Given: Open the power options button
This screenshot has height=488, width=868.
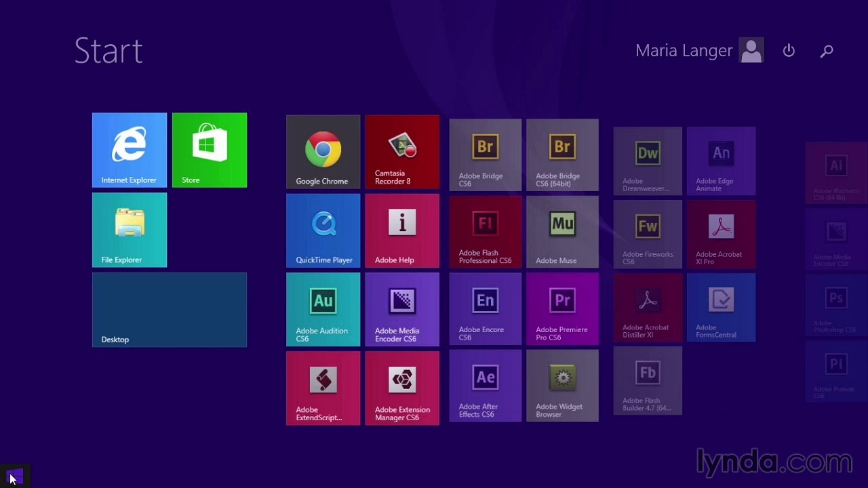Looking at the screenshot, I should [x=789, y=51].
